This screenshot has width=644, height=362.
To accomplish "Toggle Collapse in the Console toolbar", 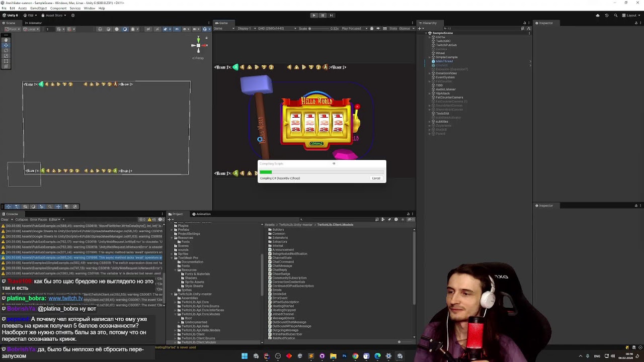I will [22, 220].
